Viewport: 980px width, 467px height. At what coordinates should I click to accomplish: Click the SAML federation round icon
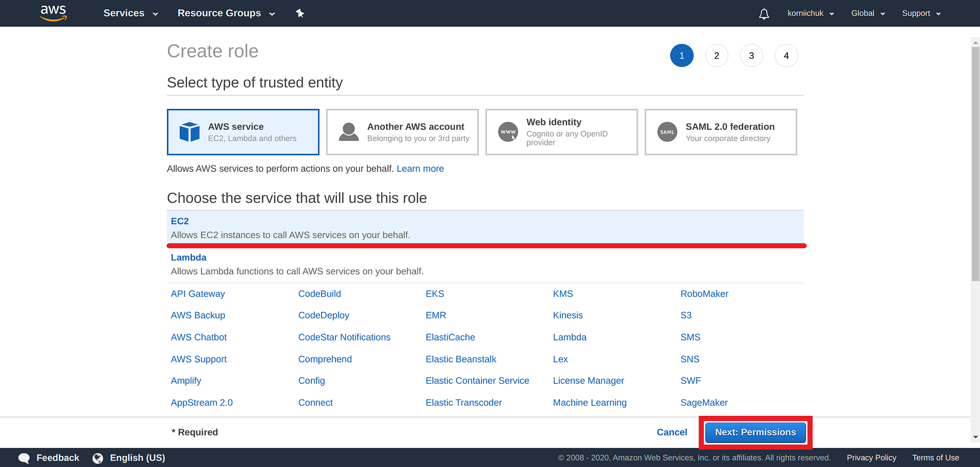pyautogui.click(x=667, y=132)
